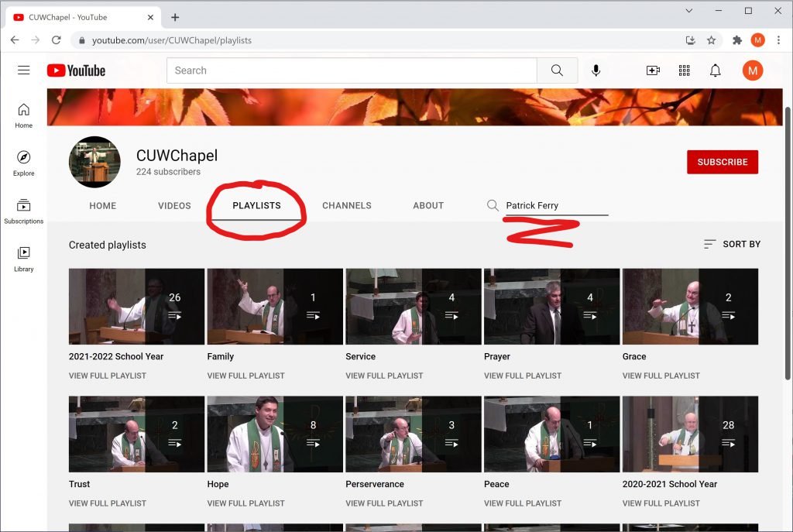Bookmark this page with star icon
793x532 pixels.
(x=711, y=40)
